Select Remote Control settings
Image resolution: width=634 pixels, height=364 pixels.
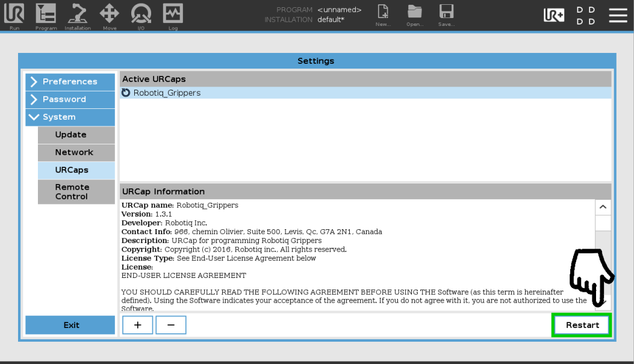tap(76, 191)
